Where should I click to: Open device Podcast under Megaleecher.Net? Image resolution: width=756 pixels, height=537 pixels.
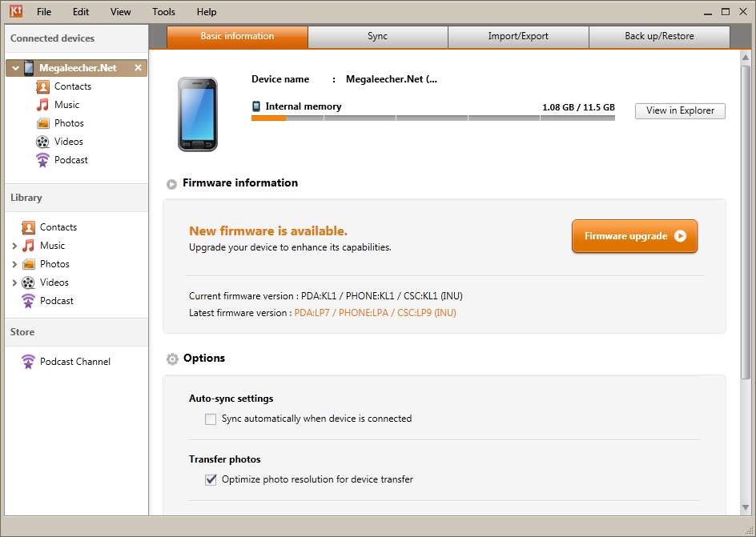pos(70,160)
